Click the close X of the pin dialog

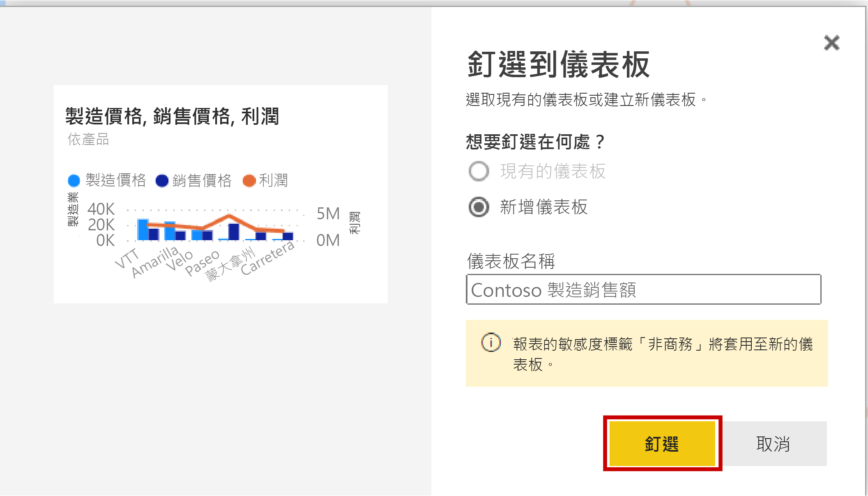click(x=832, y=43)
